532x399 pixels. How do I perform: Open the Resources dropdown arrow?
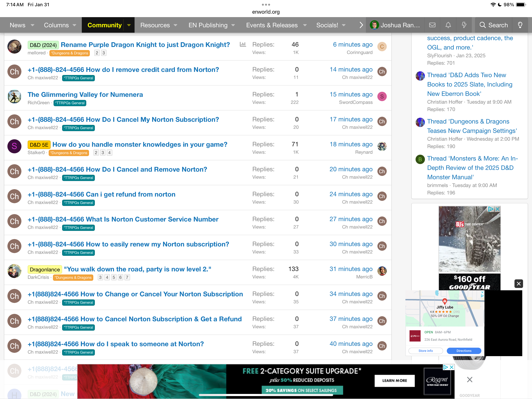point(176,25)
